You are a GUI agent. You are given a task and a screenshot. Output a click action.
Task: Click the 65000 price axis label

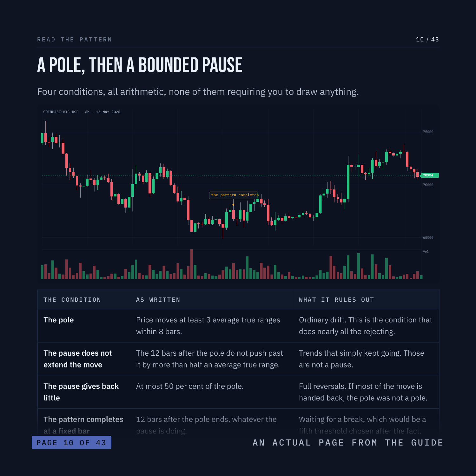(x=428, y=237)
